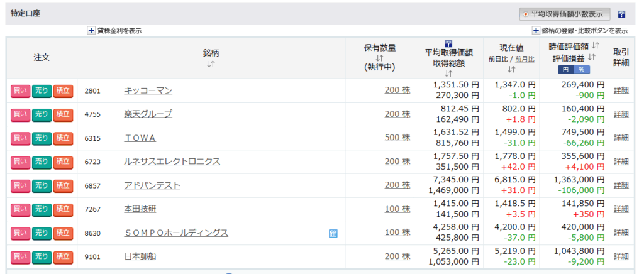Click 売り for TOWA

pyautogui.click(x=42, y=138)
